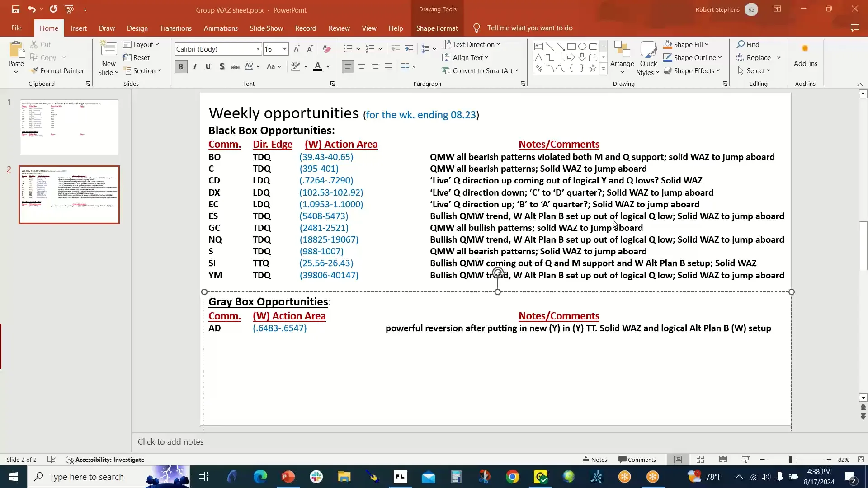This screenshot has height=488, width=868.
Task: Toggle Underline formatting
Action: 208,66
